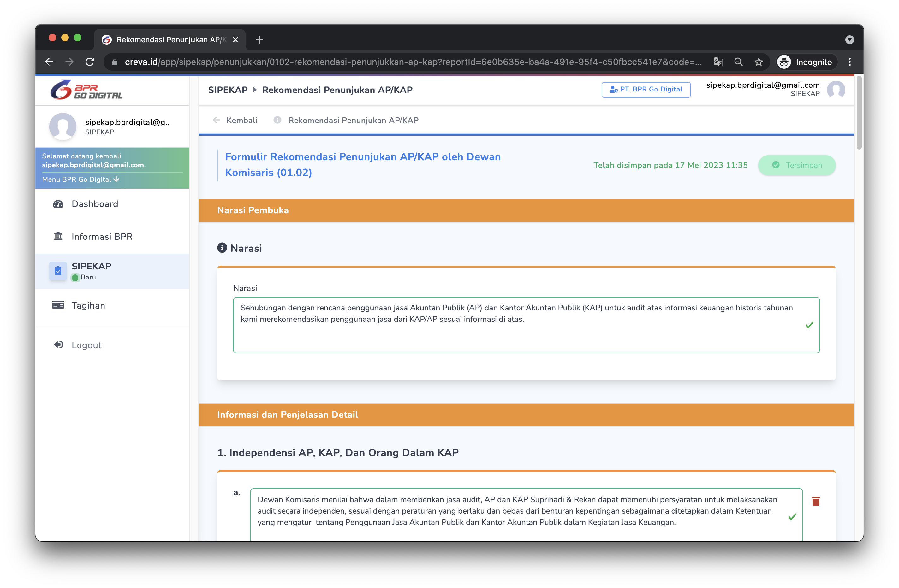The image size is (899, 588).
Task: Click green check in item a. field
Action: 792,517
